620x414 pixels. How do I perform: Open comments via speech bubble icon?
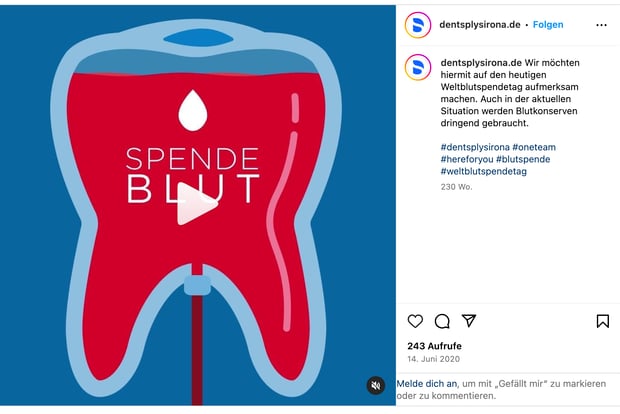(442, 321)
